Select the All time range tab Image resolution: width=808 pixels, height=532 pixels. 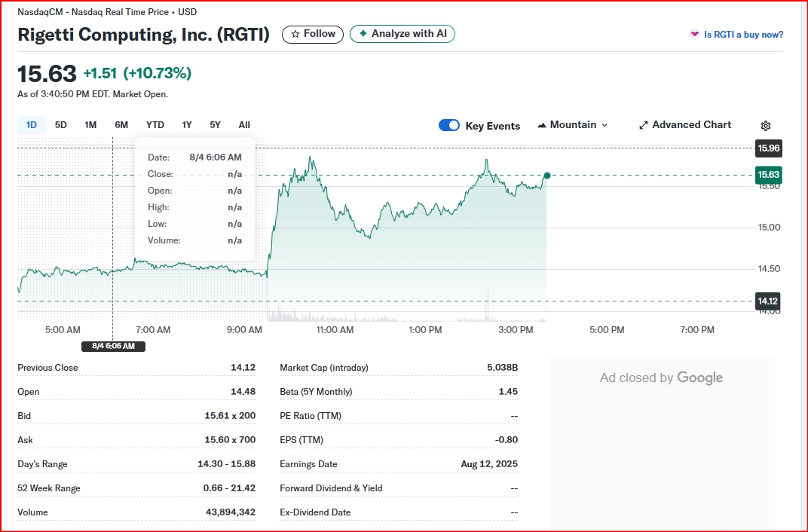244,124
